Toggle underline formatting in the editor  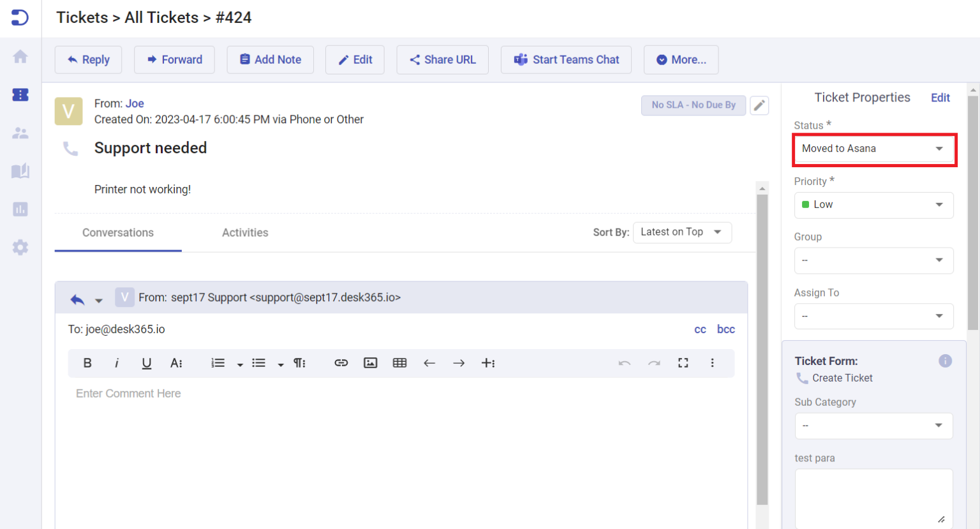[146, 362]
